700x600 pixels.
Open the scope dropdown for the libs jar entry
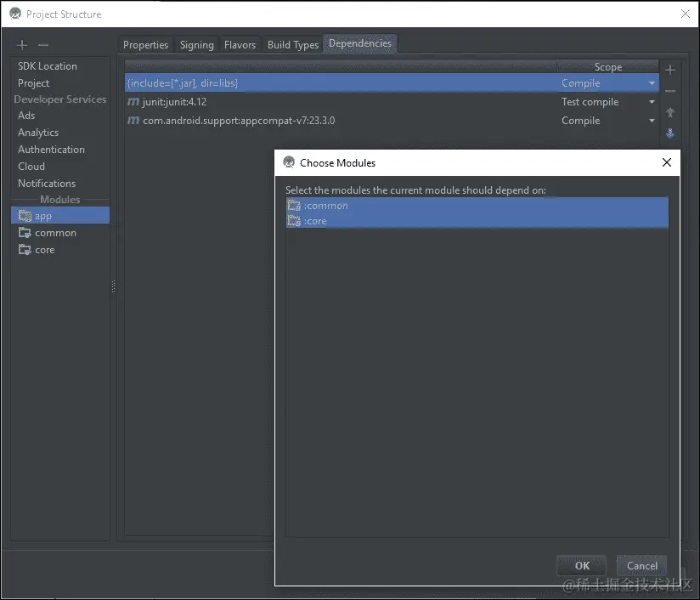650,82
